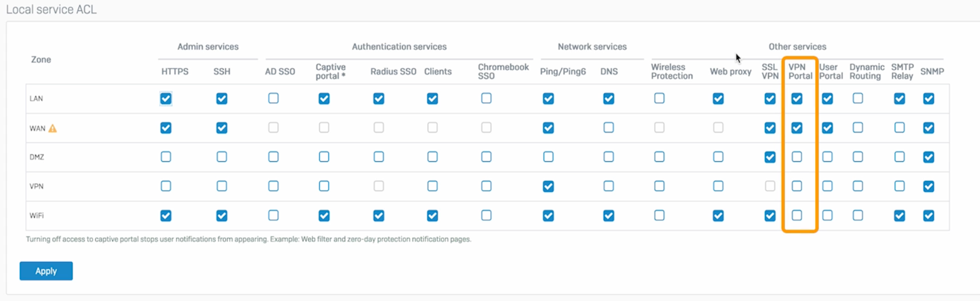Image resolution: width=980 pixels, height=301 pixels.
Task: Uncheck Captive portal for the WiFi zone
Action: click(324, 215)
